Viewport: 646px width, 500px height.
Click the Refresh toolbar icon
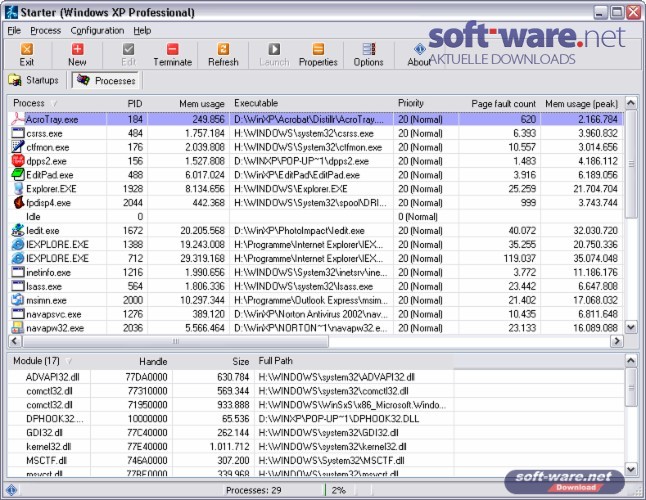coord(223,49)
